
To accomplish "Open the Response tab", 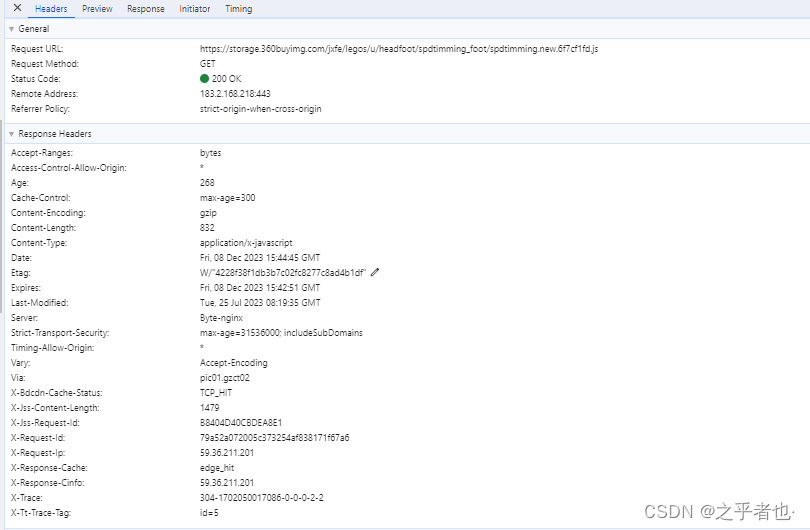I will coord(146,9).
